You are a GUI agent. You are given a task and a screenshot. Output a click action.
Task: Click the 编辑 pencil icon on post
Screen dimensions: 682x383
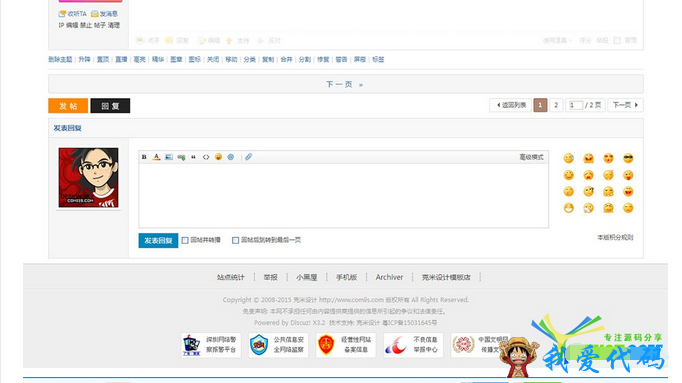tap(202, 41)
